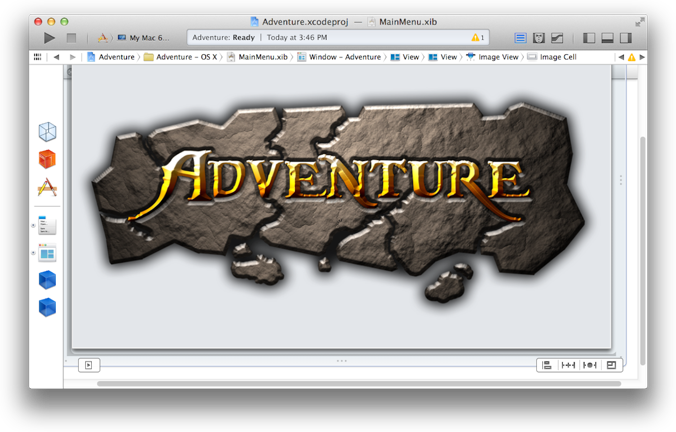
Task: Switch to the Assistant editor
Action: pyautogui.click(x=538, y=38)
